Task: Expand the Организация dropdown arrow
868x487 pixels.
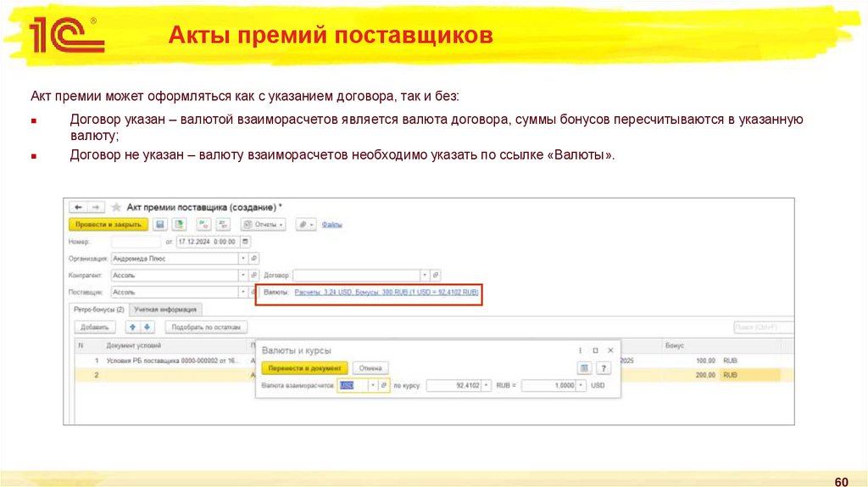Action: (x=243, y=258)
